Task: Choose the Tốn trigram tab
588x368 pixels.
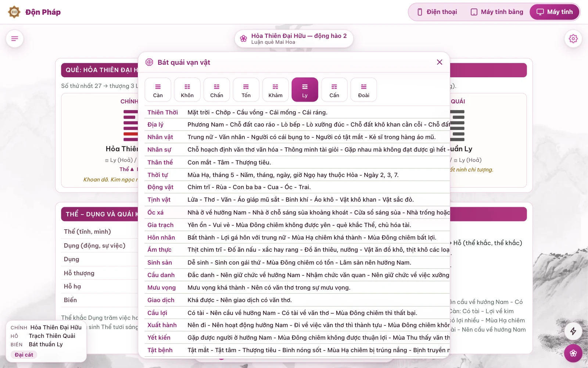Action: [x=246, y=90]
